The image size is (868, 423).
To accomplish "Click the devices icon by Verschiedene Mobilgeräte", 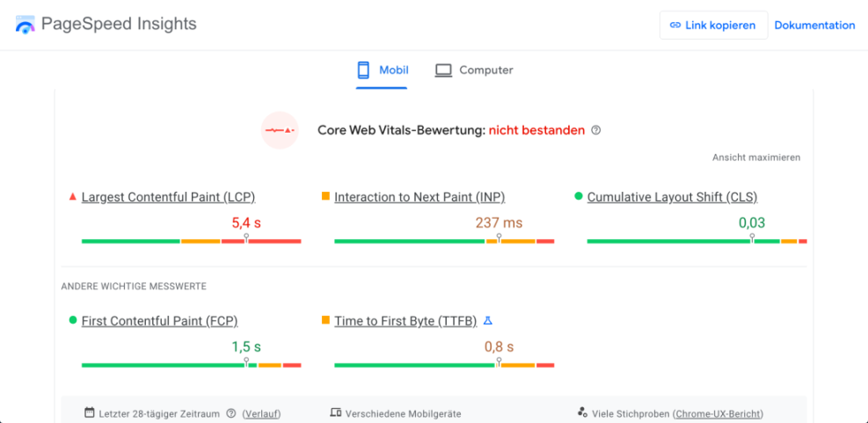I will (x=335, y=412).
